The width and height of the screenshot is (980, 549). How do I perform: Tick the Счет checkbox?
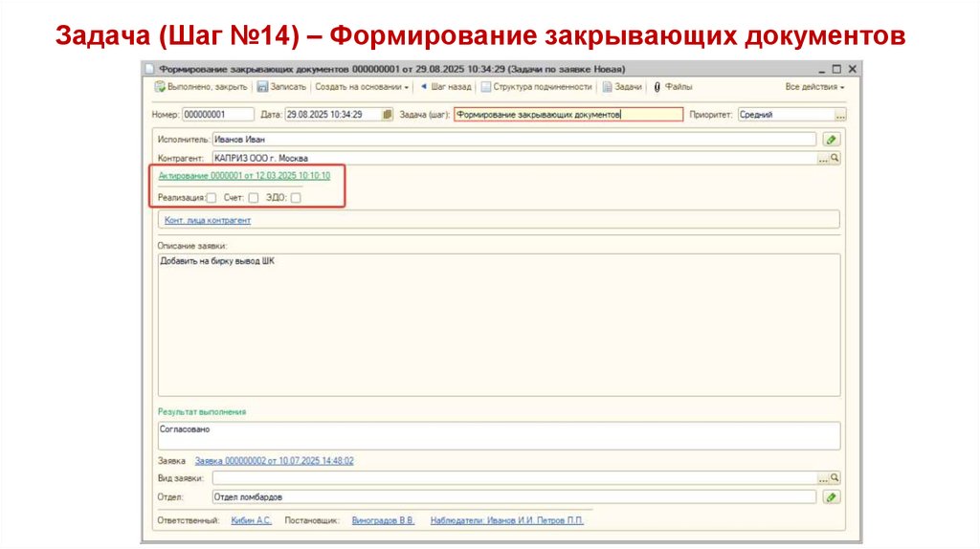tap(253, 197)
